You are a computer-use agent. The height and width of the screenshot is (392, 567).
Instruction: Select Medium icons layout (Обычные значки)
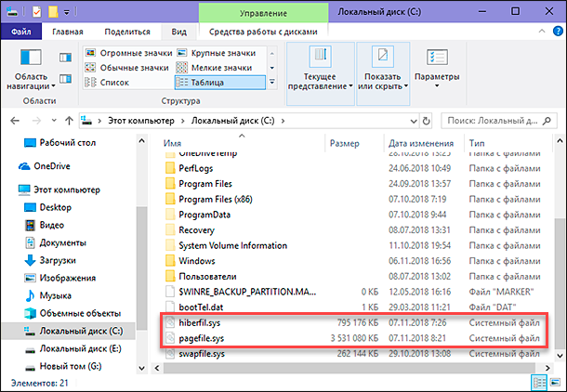[x=126, y=68]
